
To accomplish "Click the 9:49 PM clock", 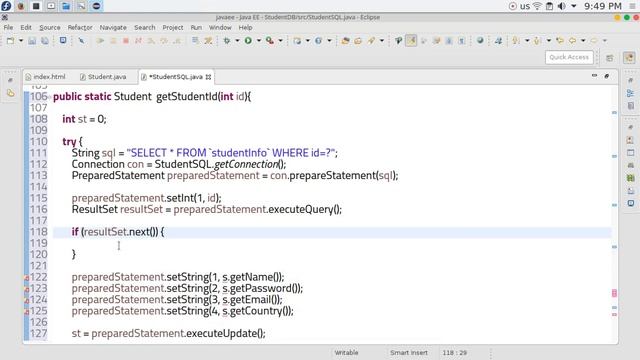I will tap(602, 6).
